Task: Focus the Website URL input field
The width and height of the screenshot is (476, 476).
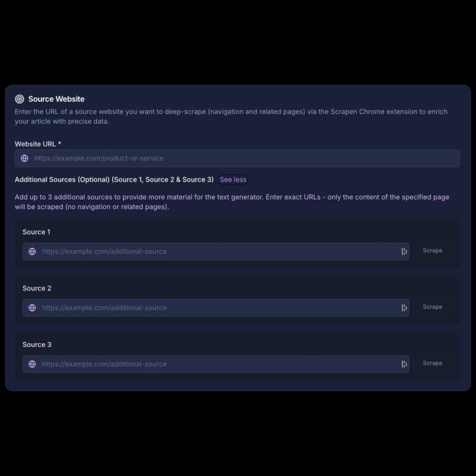Action: coord(241,158)
